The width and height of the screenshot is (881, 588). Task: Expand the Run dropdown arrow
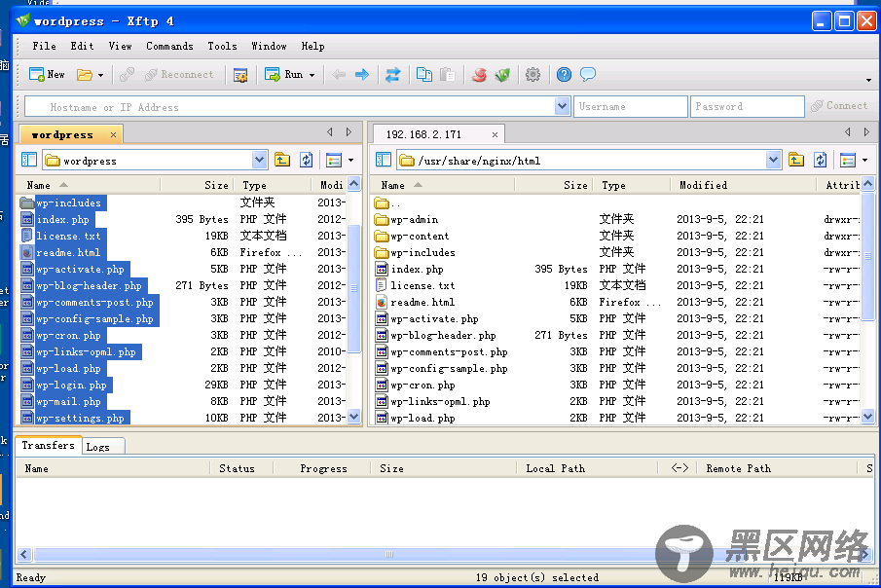[x=312, y=75]
